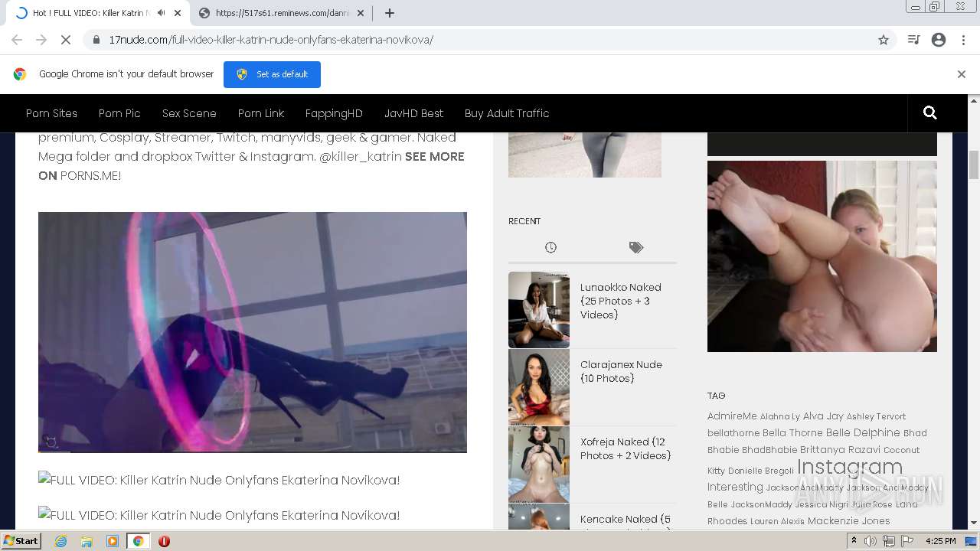
Task: Open the Chrome three-dot menu
Action: [x=962, y=40]
